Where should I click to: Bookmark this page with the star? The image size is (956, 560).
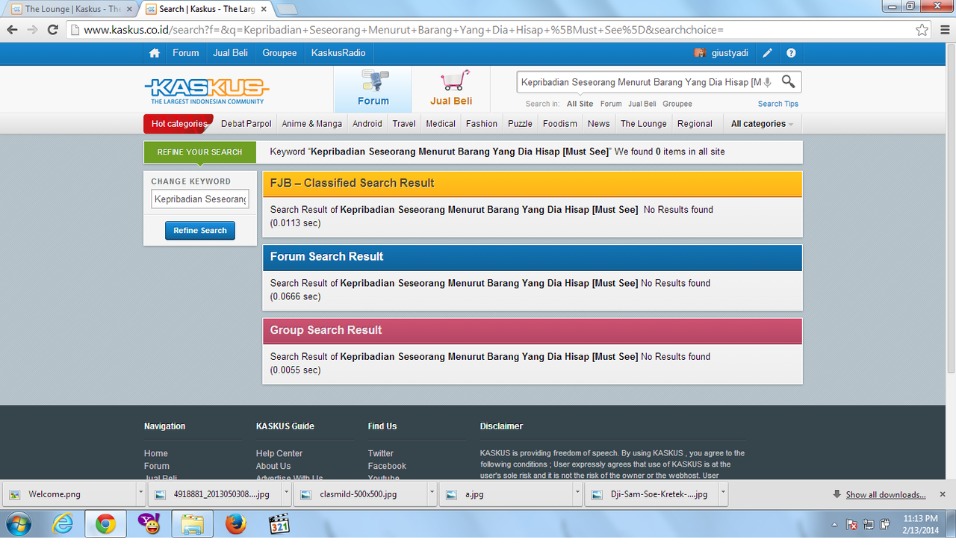click(x=922, y=30)
